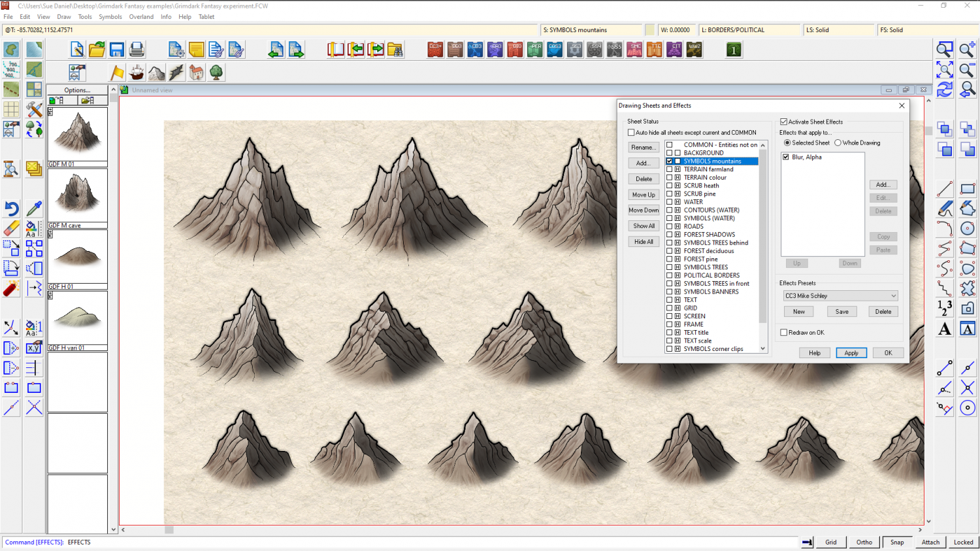
Task: Click the green number 1 icon
Action: [734, 50]
